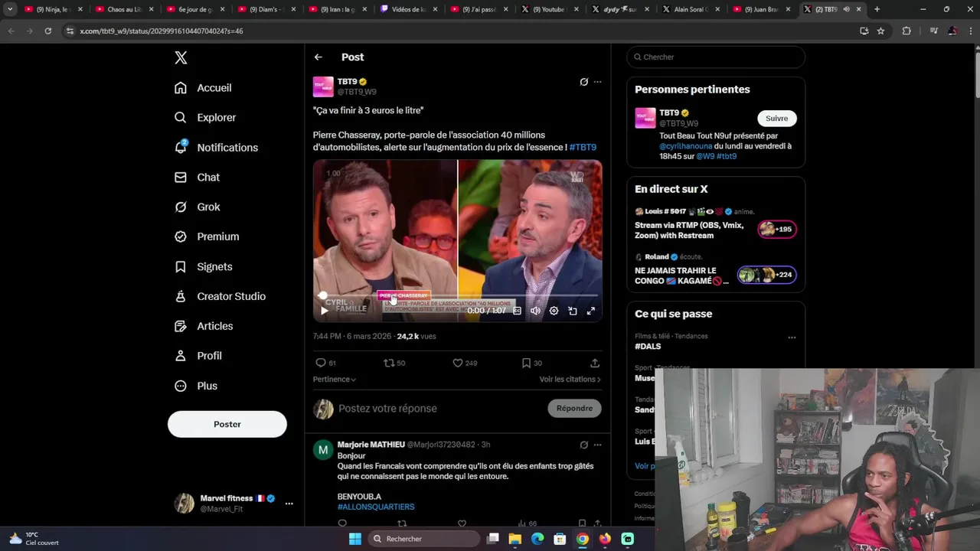This screenshot has height=551, width=980.
Task: Open the @W9 mention link
Action: tap(704, 156)
